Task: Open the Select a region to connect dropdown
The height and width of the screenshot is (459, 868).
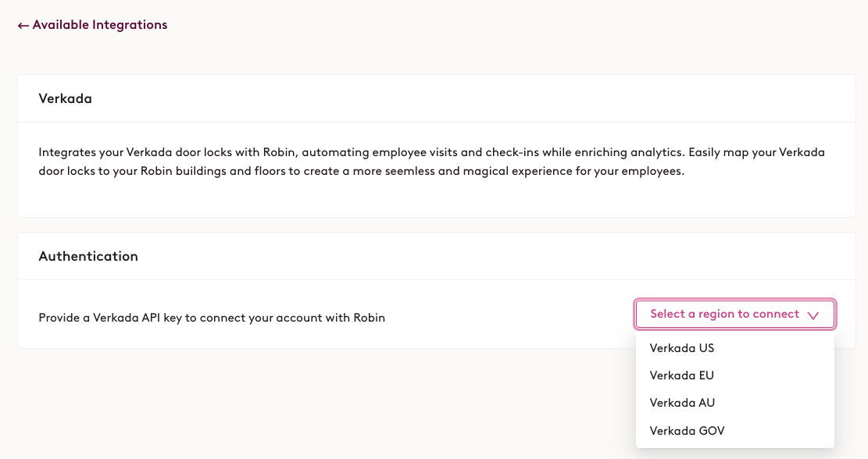Action: 734,314
